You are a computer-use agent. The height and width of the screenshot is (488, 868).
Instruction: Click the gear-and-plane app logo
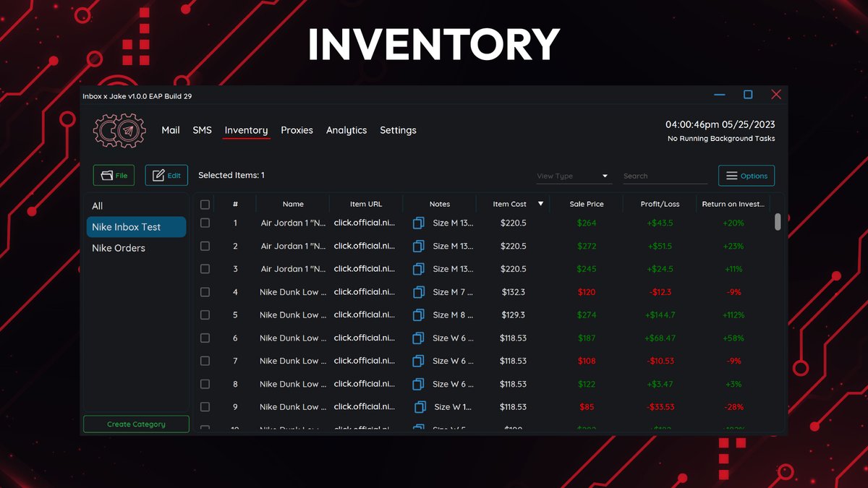point(119,131)
